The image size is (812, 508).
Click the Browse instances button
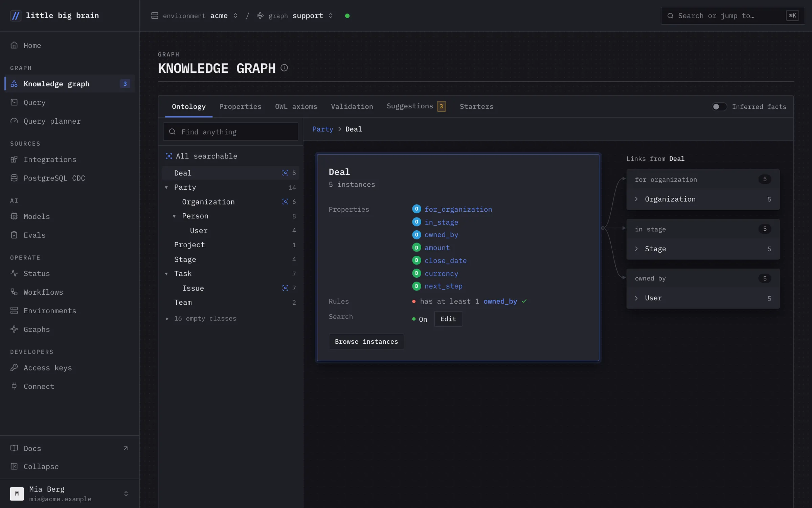click(366, 341)
